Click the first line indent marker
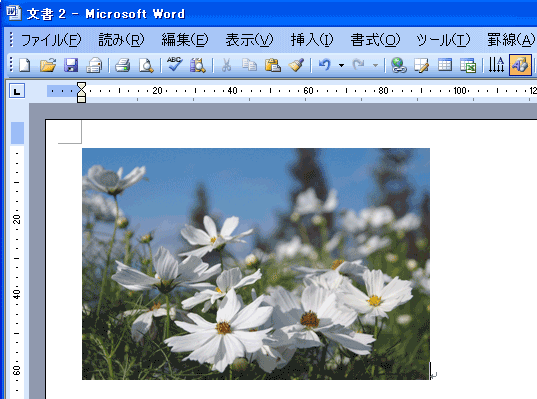 (82, 86)
